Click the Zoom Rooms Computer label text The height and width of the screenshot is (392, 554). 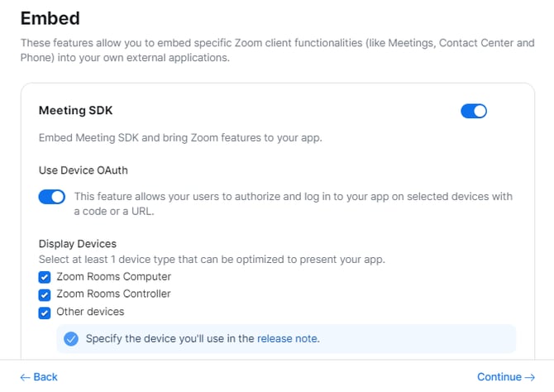coord(113,277)
